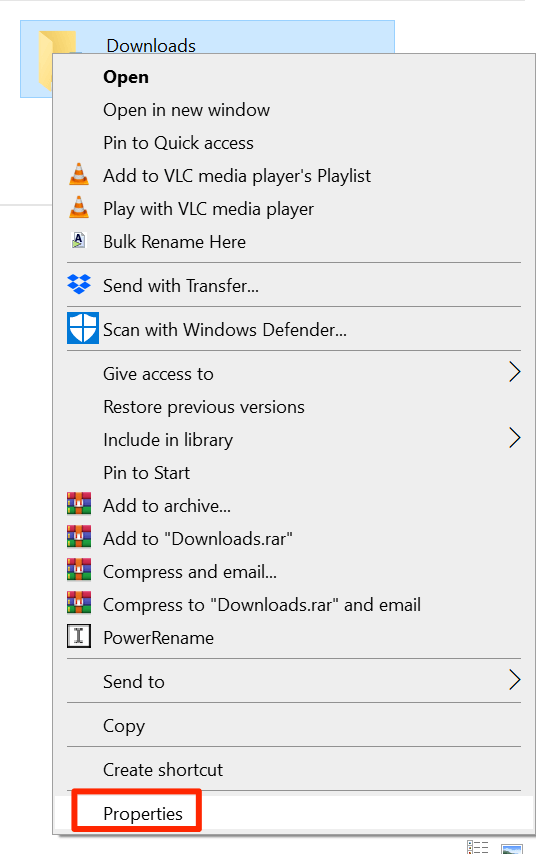536x854 pixels.
Task: Click the WinRAR icon beside Add to archive
Action: pos(79,504)
